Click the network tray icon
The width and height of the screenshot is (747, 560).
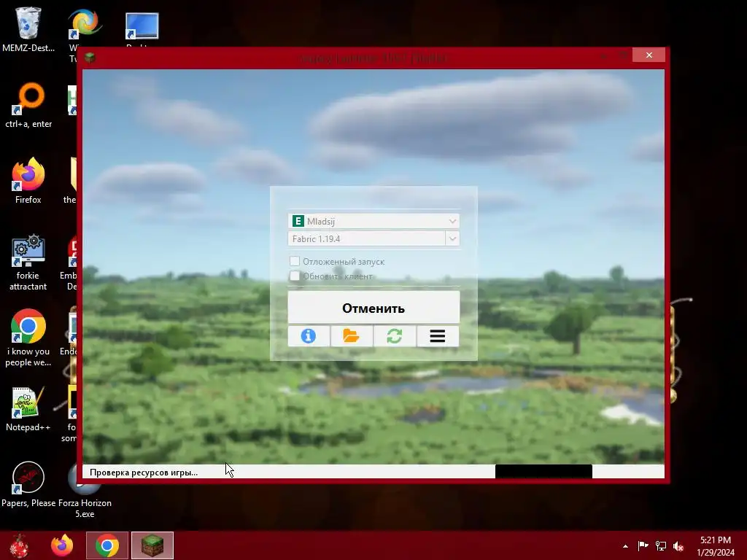tap(661, 546)
